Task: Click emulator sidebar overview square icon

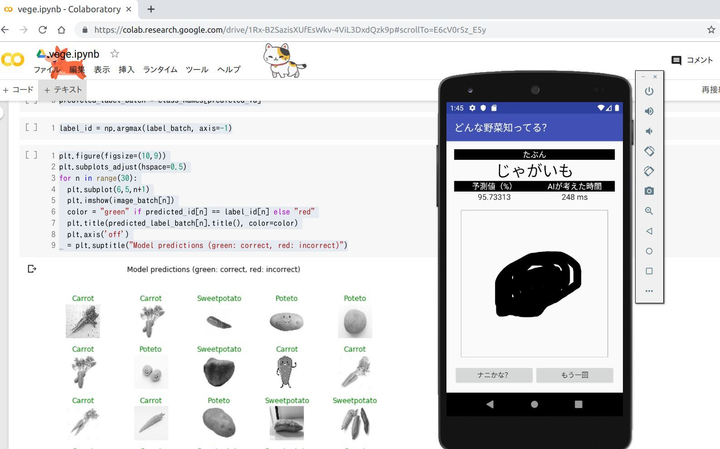Action: [x=649, y=271]
